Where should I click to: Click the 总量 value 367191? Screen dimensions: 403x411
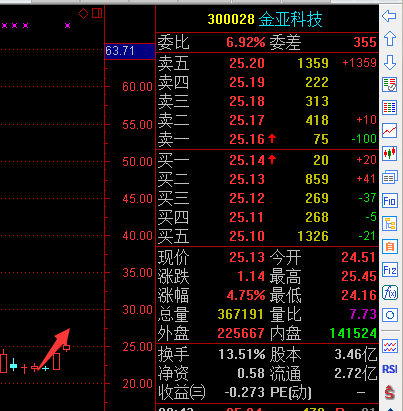point(241,314)
